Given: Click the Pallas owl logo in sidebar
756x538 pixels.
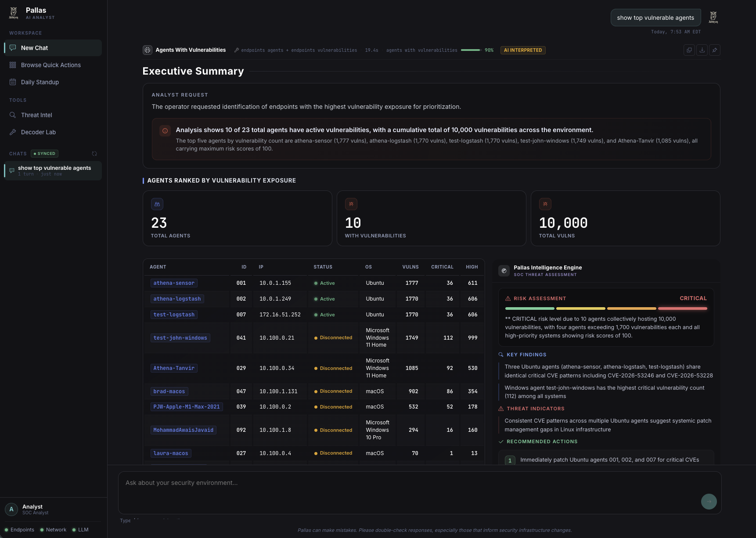Looking at the screenshot, I should coord(14,13).
